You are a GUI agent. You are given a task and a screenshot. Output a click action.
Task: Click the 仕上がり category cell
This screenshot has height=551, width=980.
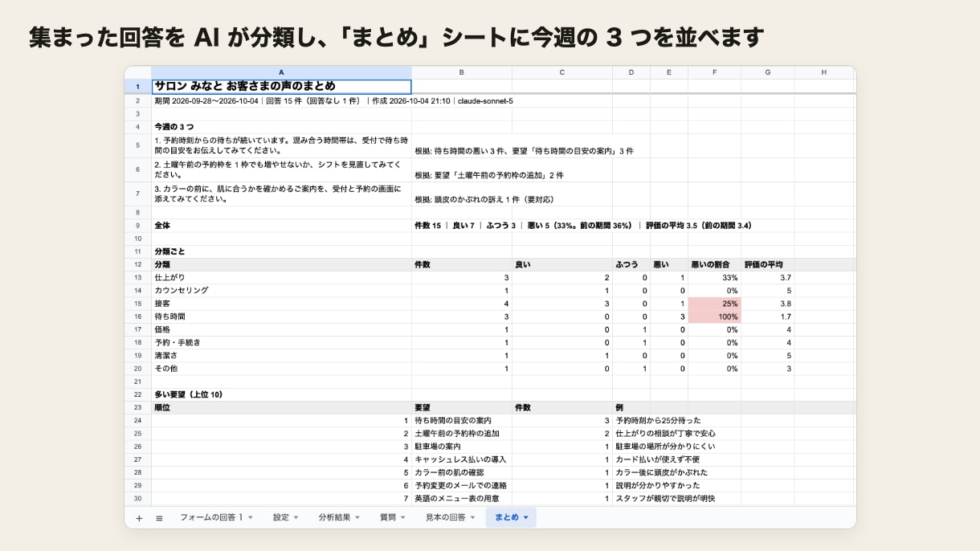point(281,277)
